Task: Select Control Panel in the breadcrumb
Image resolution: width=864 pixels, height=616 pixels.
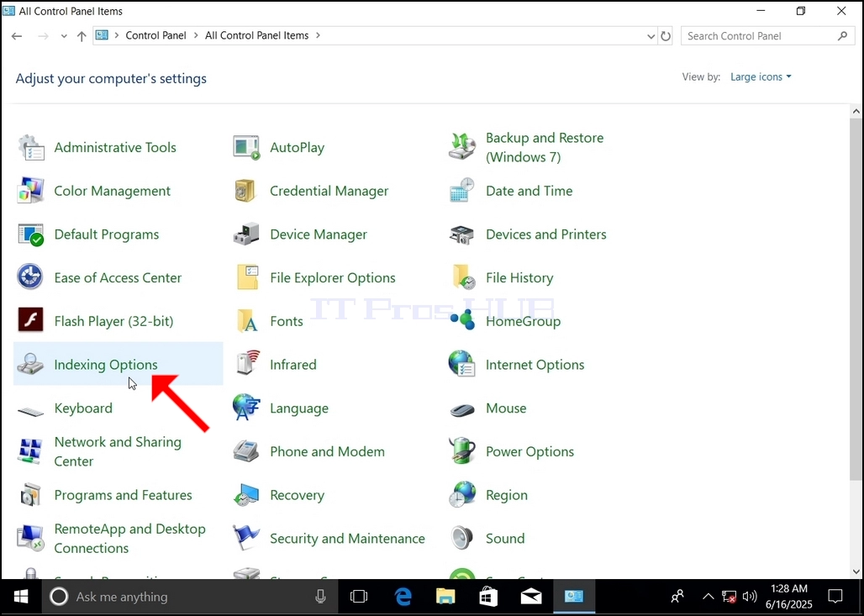Action: point(156,35)
